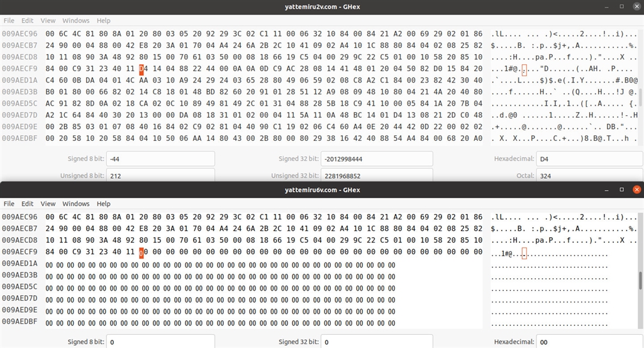Open Windows menu in yattemiru6v.com window
Viewport: 644px width, 348px height.
75,204
